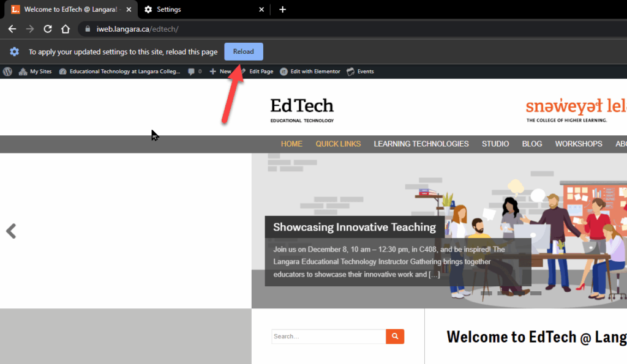Expand Quick Links navigation menu
The width and height of the screenshot is (627, 364).
point(338,144)
